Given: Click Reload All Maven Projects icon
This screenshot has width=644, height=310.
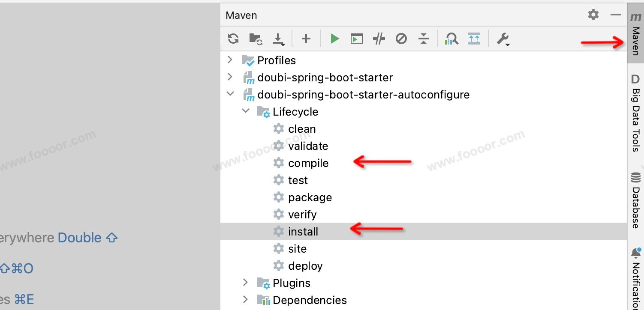Looking at the screenshot, I should pyautogui.click(x=233, y=39).
